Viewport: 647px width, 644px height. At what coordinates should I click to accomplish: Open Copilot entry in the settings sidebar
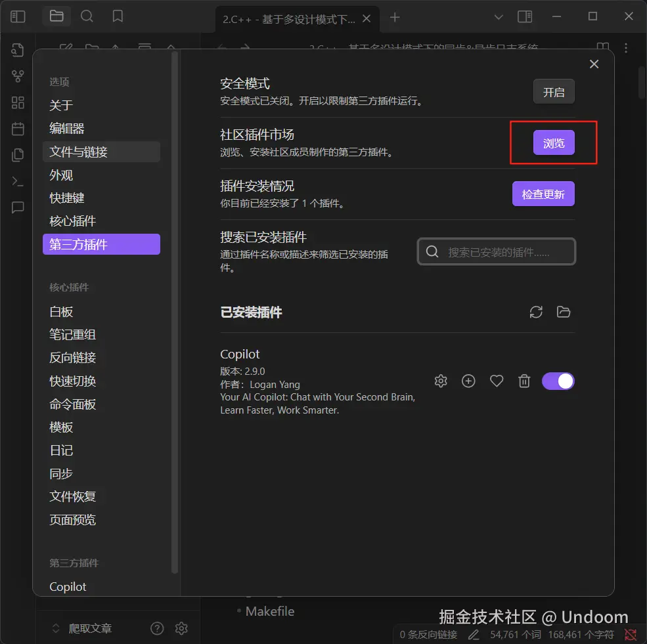coord(102,587)
